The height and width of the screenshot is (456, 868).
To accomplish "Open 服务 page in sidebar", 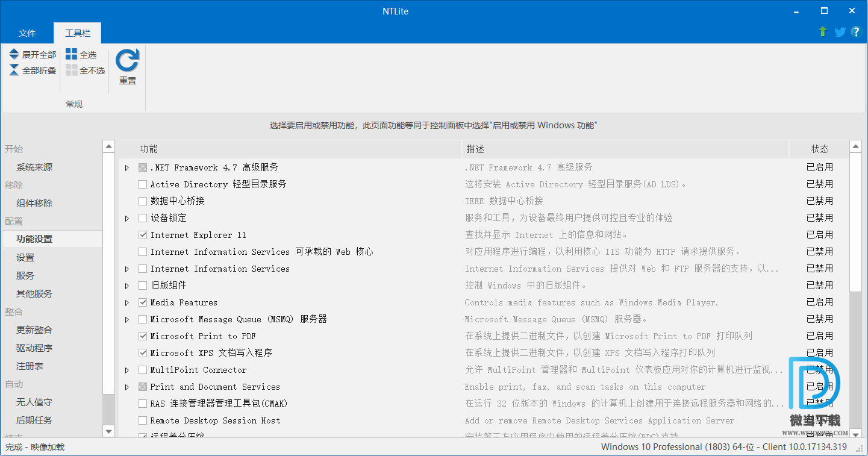I will 25,275.
